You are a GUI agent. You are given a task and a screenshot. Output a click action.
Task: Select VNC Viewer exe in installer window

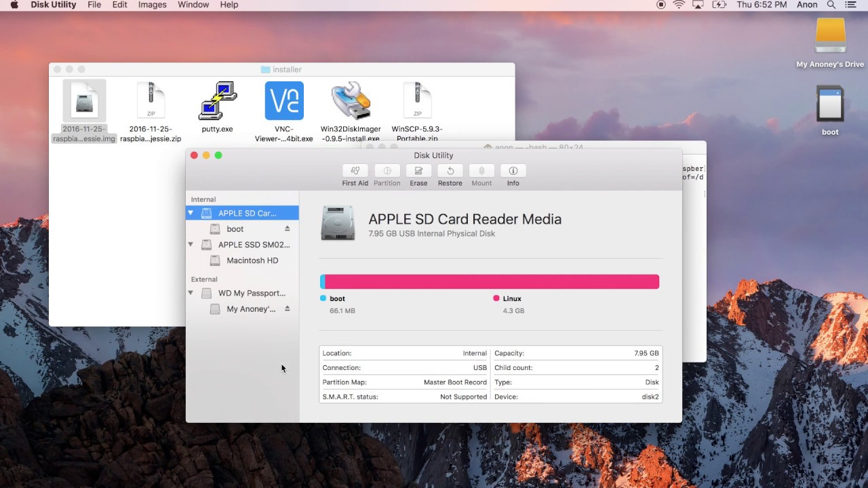tap(284, 112)
